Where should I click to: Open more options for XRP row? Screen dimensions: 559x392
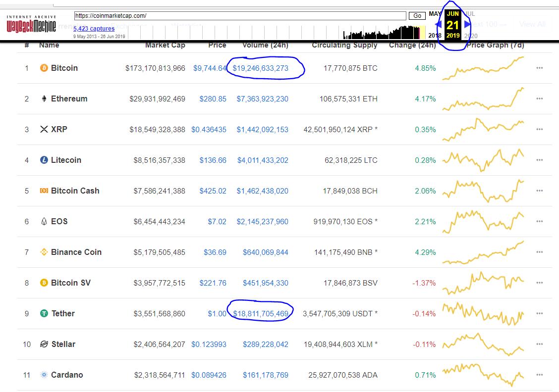pyautogui.click(x=539, y=129)
